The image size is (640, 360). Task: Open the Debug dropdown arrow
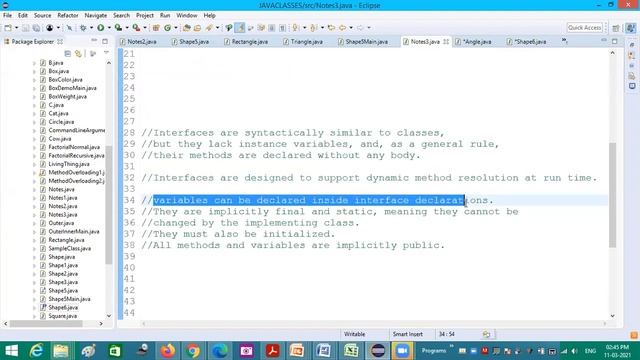click(91, 28)
